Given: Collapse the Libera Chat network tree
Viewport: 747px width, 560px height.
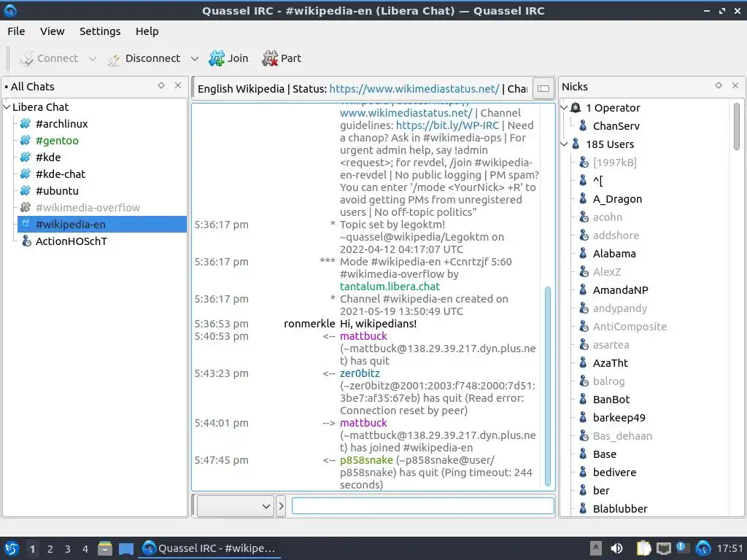Looking at the screenshot, I should coord(7,107).
